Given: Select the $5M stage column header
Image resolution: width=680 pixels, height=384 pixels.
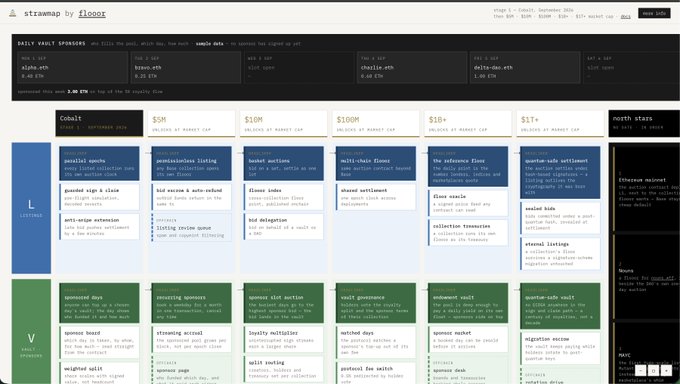Looking at the screenshot, I should point(191,123).
